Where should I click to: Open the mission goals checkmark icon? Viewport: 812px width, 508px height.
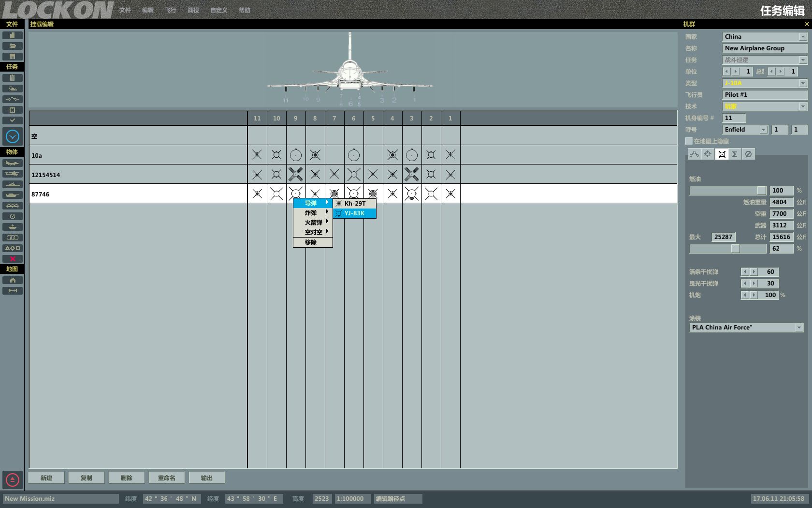coord(13,120)
